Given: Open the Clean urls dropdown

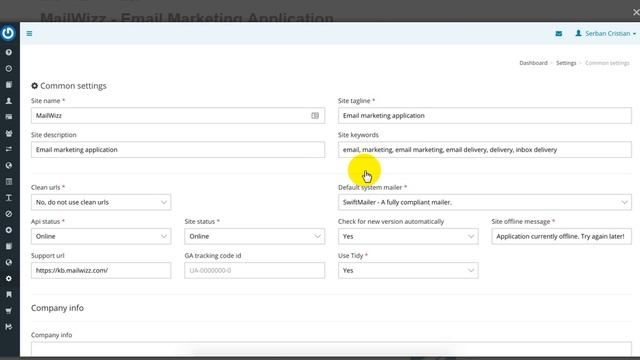Looking at the screenshot, I should pos(101,202).
